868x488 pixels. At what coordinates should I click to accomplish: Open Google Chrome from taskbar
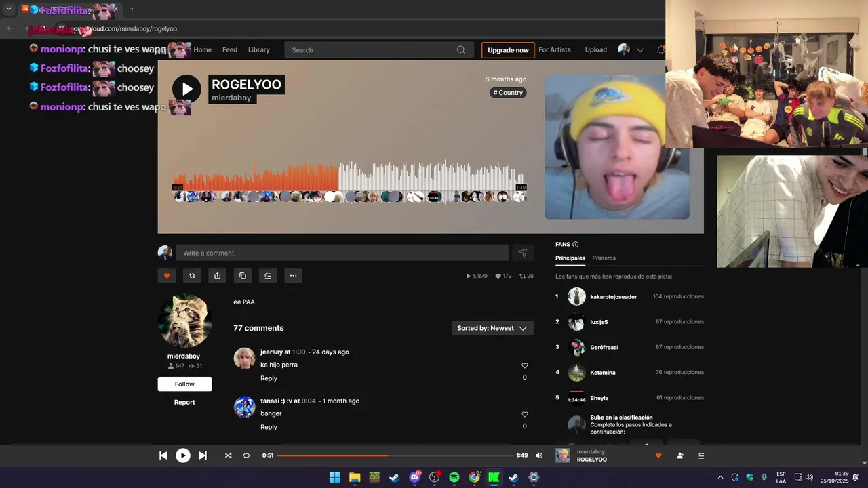[474, 477]
